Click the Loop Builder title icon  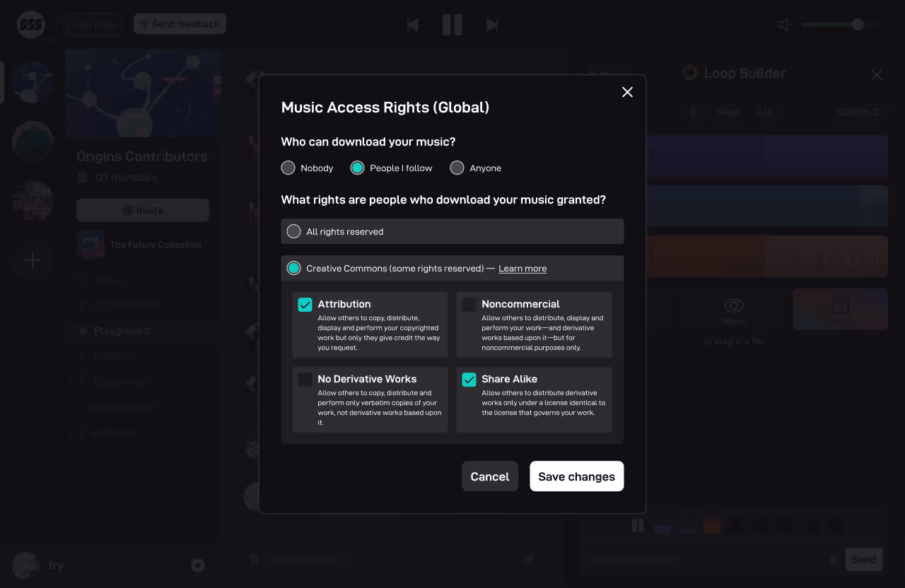[x=690, y=73]
